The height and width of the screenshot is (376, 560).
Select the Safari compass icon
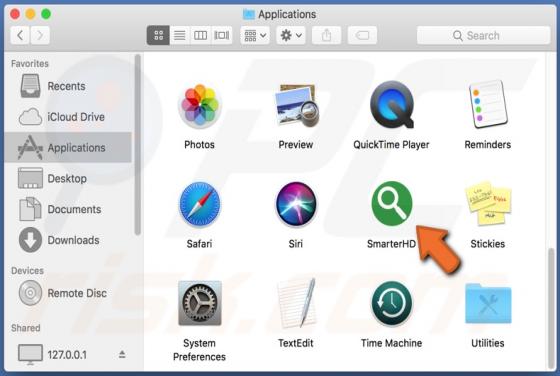pyautogui.click(x=200, y=205)
